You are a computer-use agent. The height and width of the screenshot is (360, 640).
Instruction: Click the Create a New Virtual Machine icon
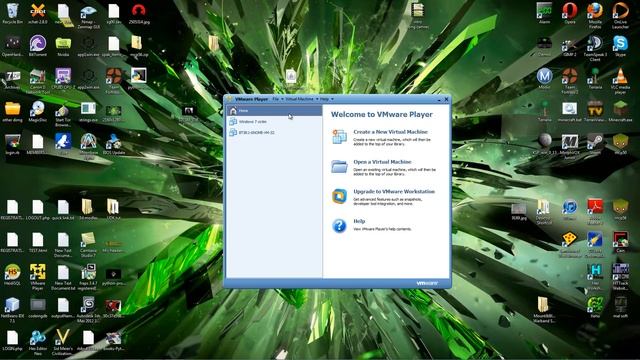tap(339, 137)
